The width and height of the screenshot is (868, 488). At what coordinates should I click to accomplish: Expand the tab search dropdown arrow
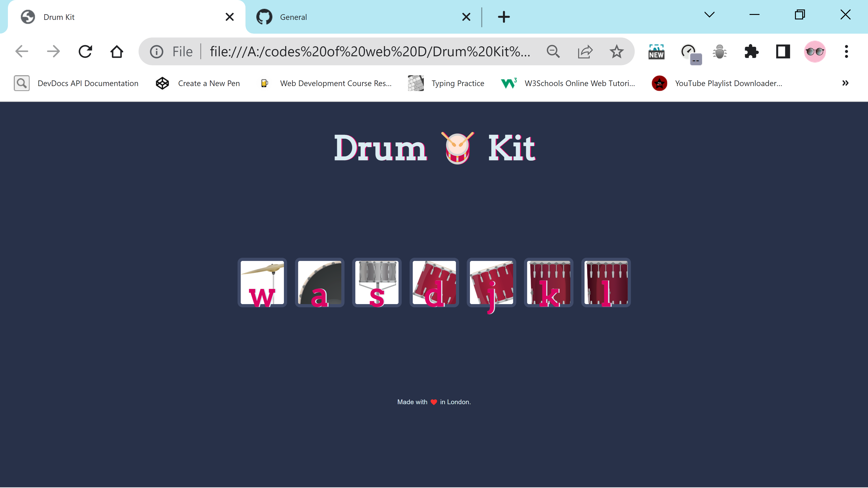(709, 14)
